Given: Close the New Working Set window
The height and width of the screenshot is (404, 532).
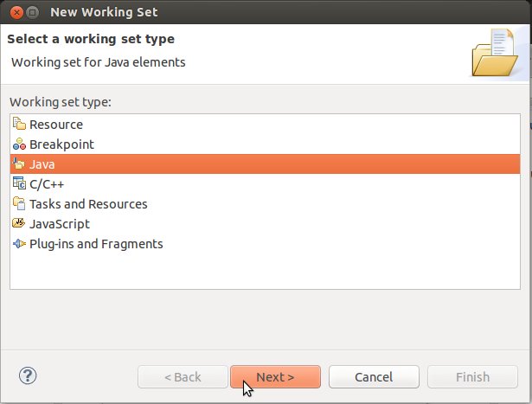Looking at the screenshot, I should [x=16, y=13].
